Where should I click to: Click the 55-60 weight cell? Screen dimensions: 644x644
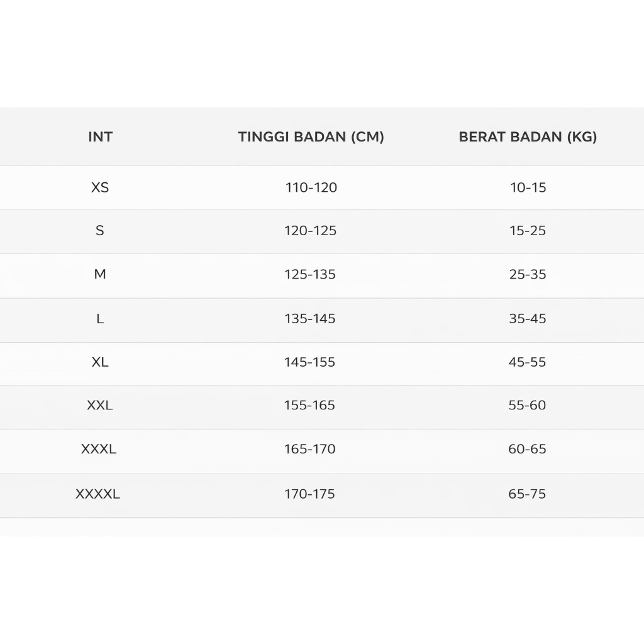pyautogui.click(x=528, y=406)
